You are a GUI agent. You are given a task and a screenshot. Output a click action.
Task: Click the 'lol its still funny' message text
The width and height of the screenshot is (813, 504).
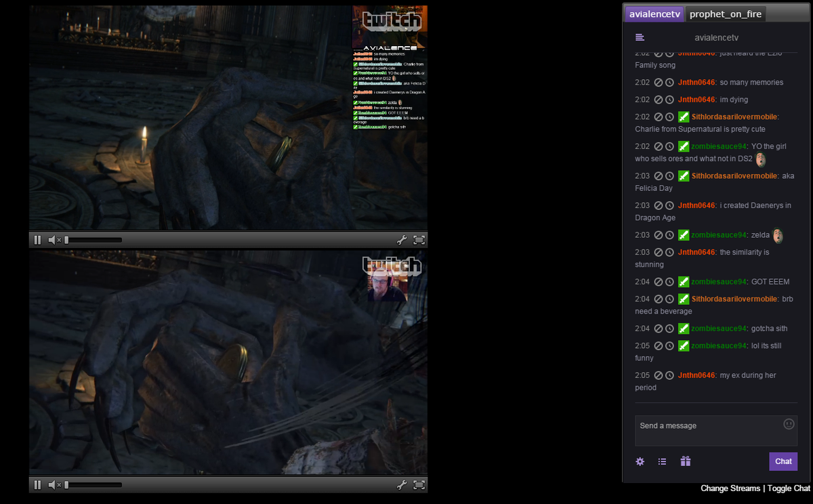click(x=708, y=352)
